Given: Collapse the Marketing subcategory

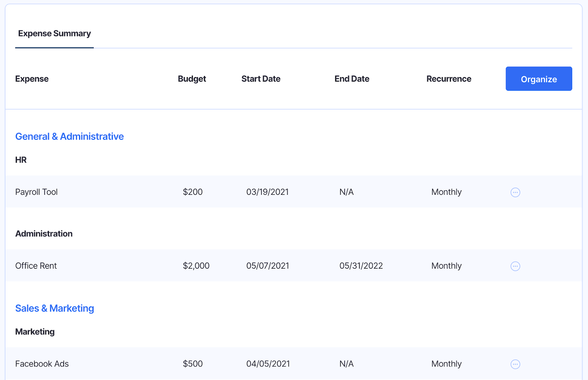Looking at the screenshot, I should pyautogui.click(x=35, y=331).
